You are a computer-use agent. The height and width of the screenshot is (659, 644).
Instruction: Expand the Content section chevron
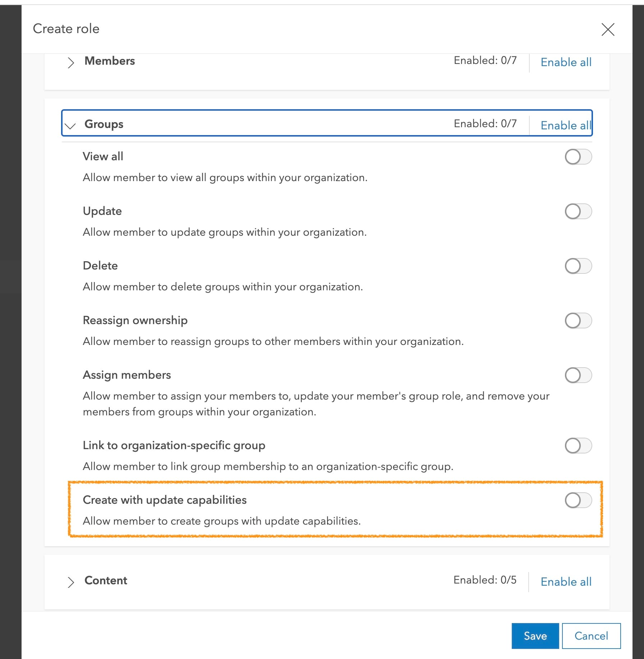pyautogui.click(x=71, y=582)
